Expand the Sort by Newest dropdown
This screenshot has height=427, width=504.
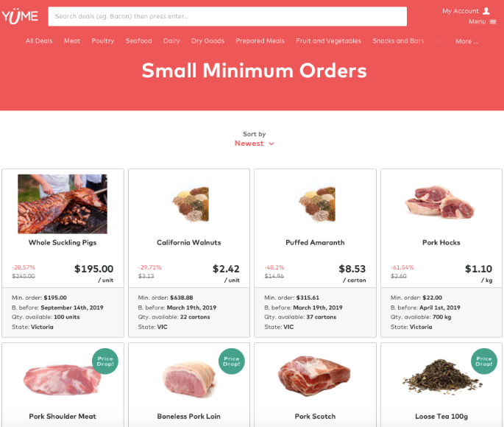[x=254, y=144]
